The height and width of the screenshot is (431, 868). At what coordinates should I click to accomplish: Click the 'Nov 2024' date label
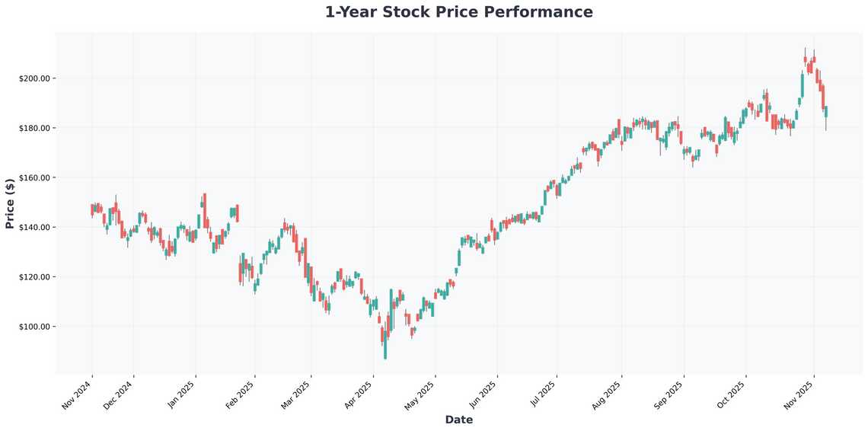77,394
